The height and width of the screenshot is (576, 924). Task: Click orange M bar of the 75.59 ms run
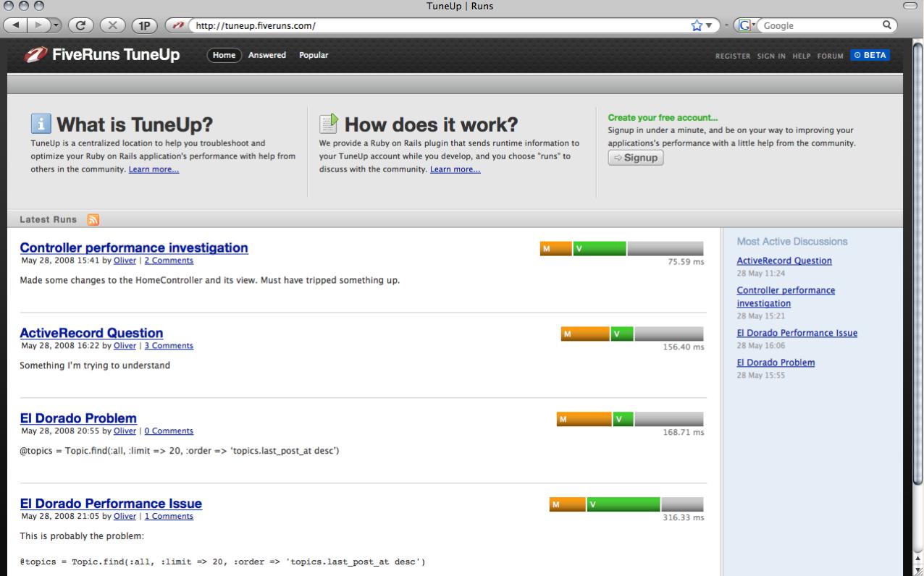click(555, 249)
